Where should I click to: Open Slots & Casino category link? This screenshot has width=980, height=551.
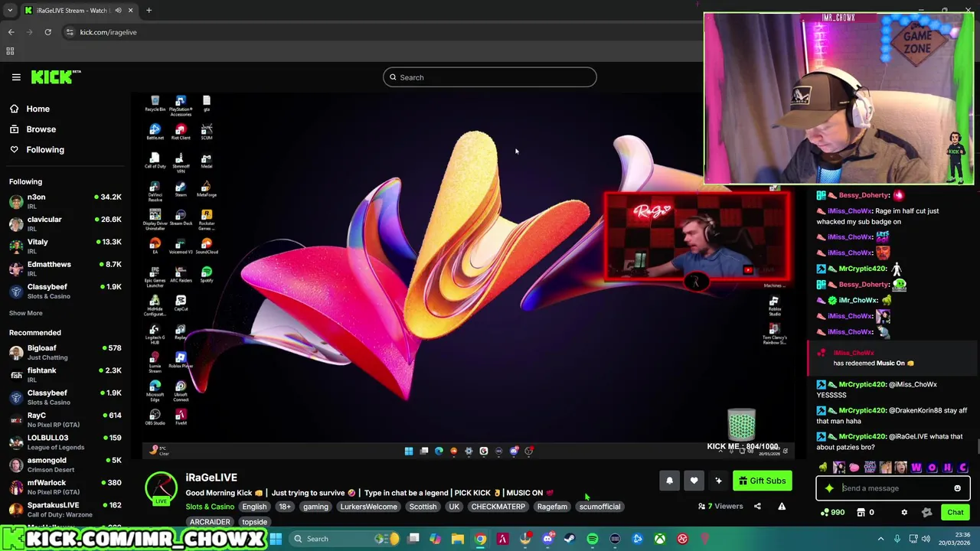coord(210,507)
